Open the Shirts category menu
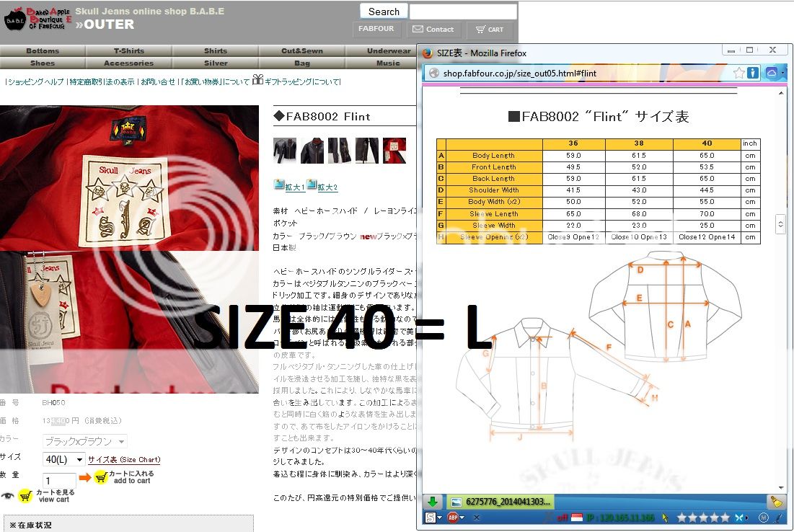794x532 pixels. coord(216,50)
